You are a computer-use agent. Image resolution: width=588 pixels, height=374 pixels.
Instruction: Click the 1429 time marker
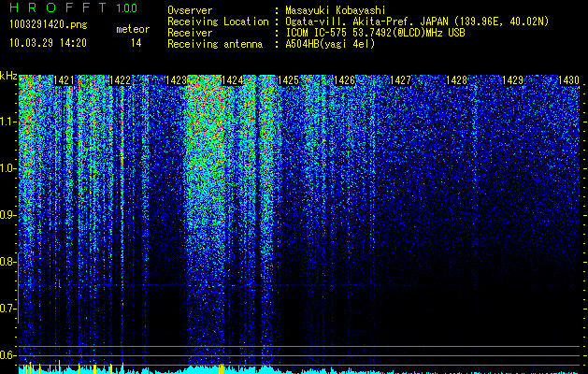tap(512, 80)
